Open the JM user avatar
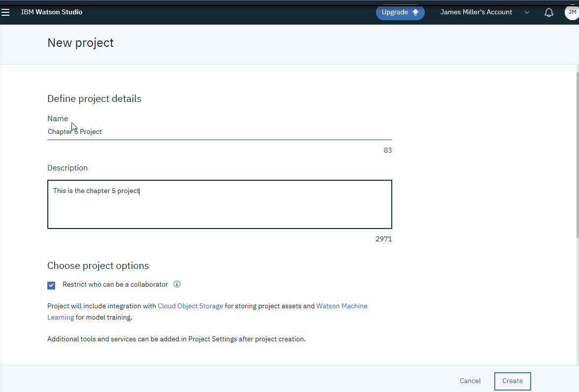Screen dimensions: 579x392 coord(572,12)
